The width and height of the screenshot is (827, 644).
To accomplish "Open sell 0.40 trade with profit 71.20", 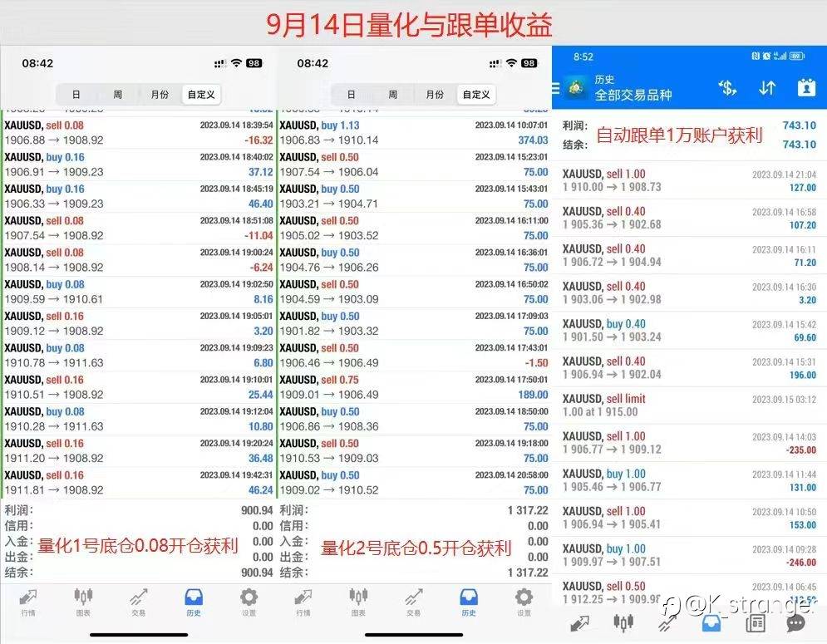I will (x=689, y=255).
